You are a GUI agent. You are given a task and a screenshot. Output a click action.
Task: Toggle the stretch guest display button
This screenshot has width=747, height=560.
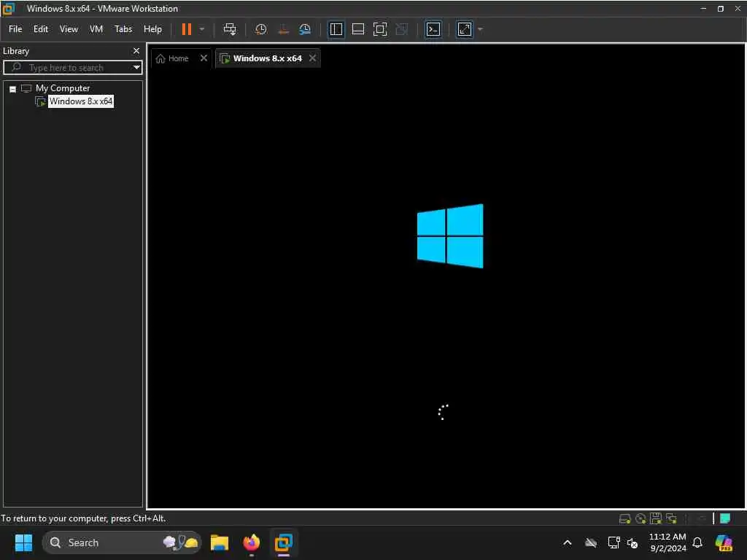pos(465,29)
